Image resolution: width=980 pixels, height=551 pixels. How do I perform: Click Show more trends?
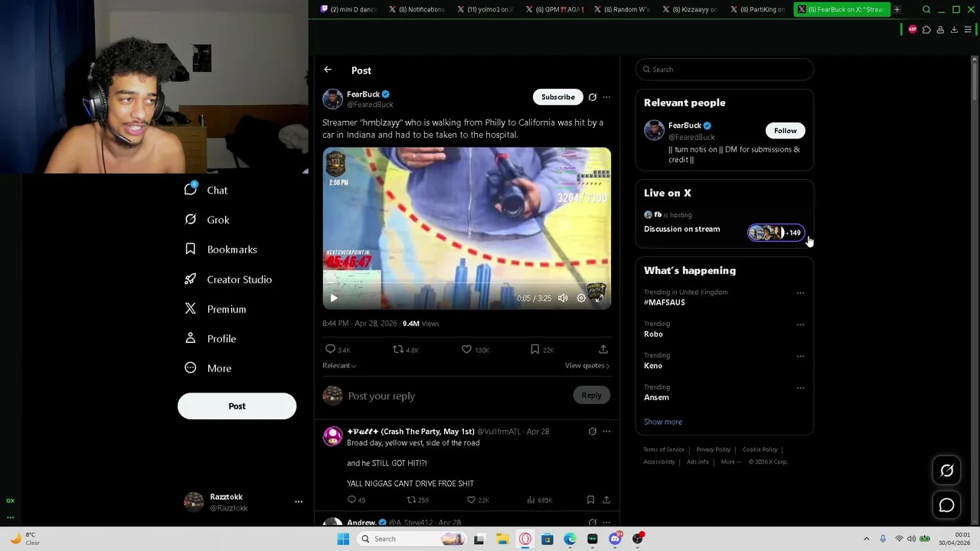pos(663,422)
